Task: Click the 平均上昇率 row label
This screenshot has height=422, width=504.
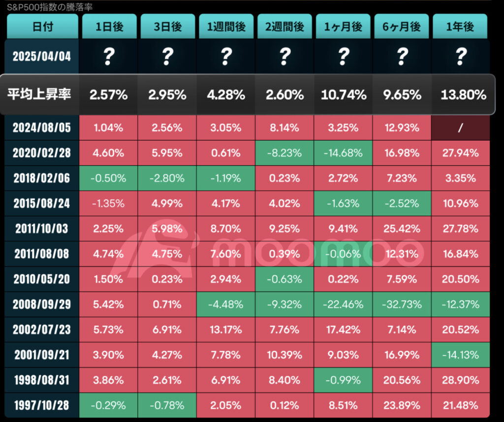Action: [39, 94]
